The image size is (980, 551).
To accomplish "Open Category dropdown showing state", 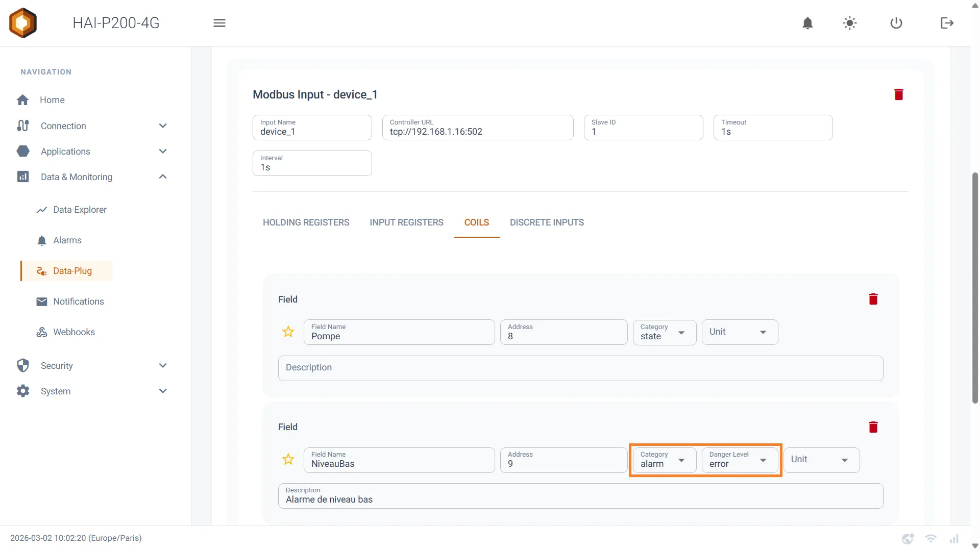I will pyautogui.click(x=665, y=332).
